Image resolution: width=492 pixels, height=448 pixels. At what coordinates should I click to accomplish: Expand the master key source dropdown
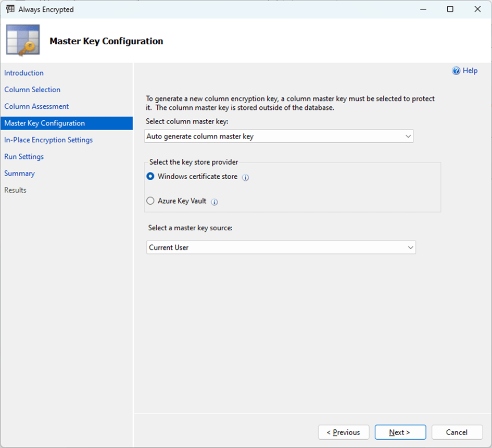(x=281, y=247)
